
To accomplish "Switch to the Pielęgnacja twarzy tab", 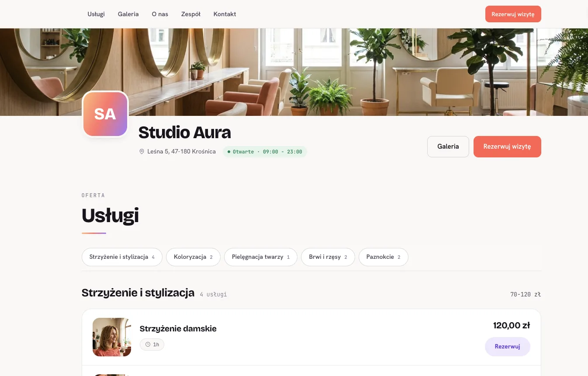I will (x=261, y=257).
